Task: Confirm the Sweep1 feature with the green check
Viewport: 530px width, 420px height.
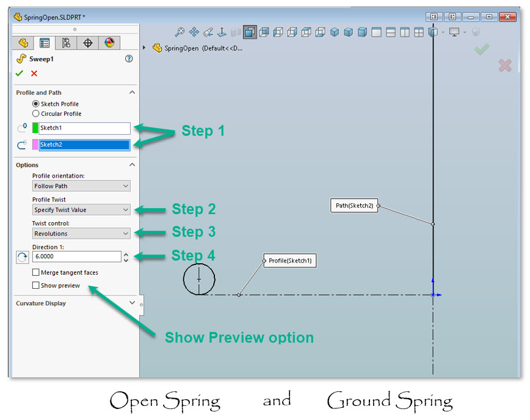Action: point(19,72)
